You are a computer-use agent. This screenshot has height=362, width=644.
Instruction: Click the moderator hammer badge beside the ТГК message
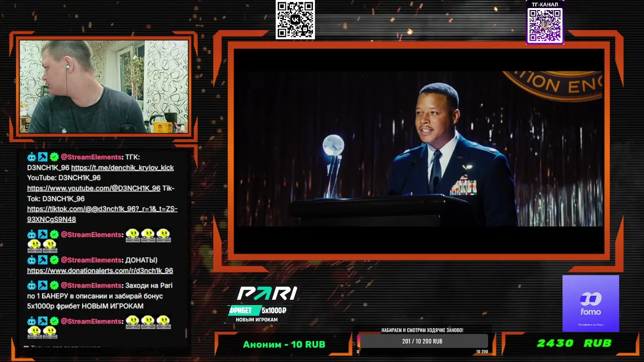click(x=43, y=157)
